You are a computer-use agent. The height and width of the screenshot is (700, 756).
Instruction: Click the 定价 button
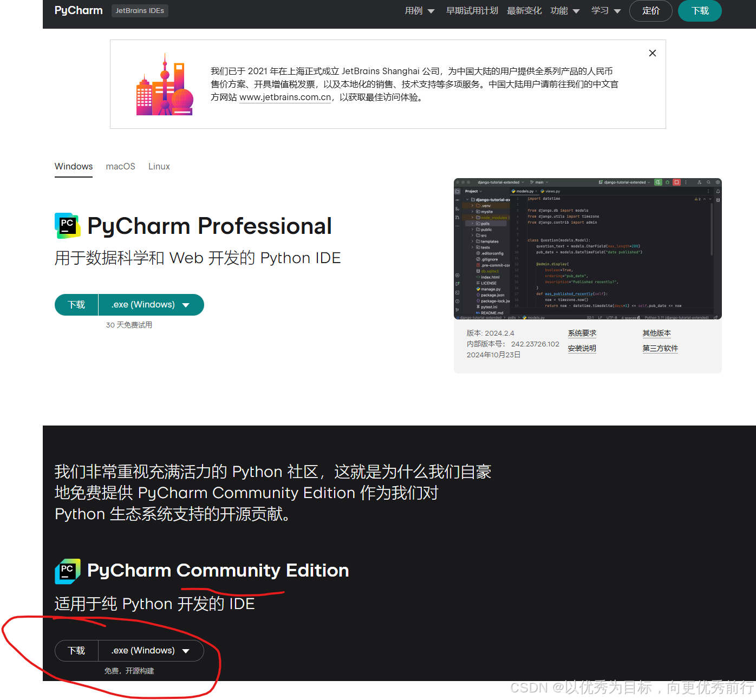650,10
